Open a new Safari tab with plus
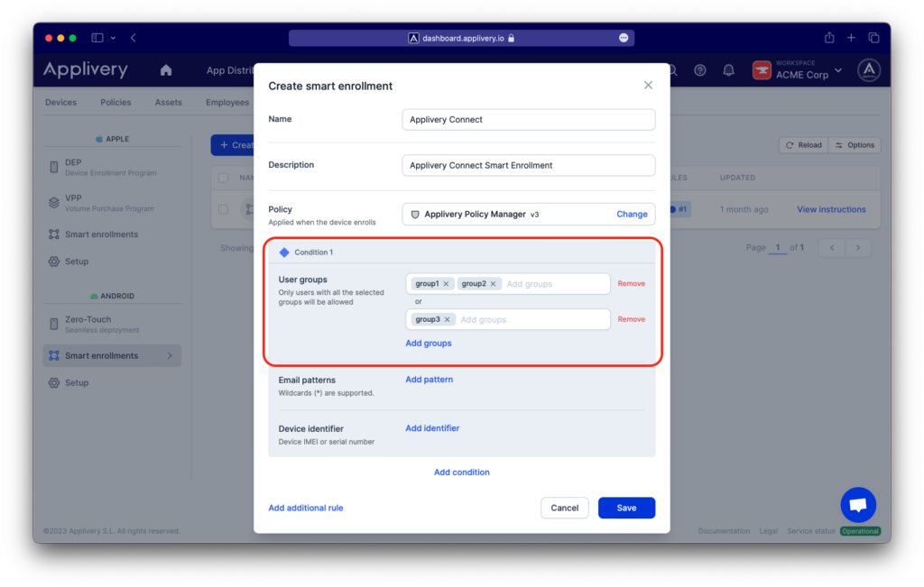Image resolution: width=924 pixels, height=587 pixels. click(851, 38)
